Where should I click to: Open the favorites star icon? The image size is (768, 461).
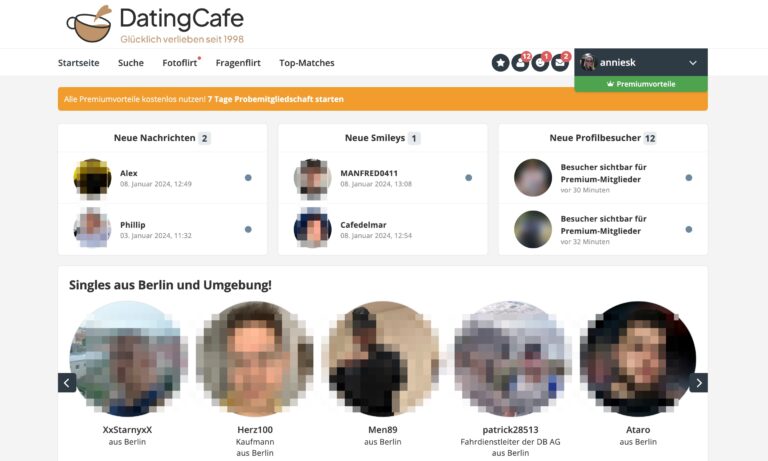pos(500,63)
